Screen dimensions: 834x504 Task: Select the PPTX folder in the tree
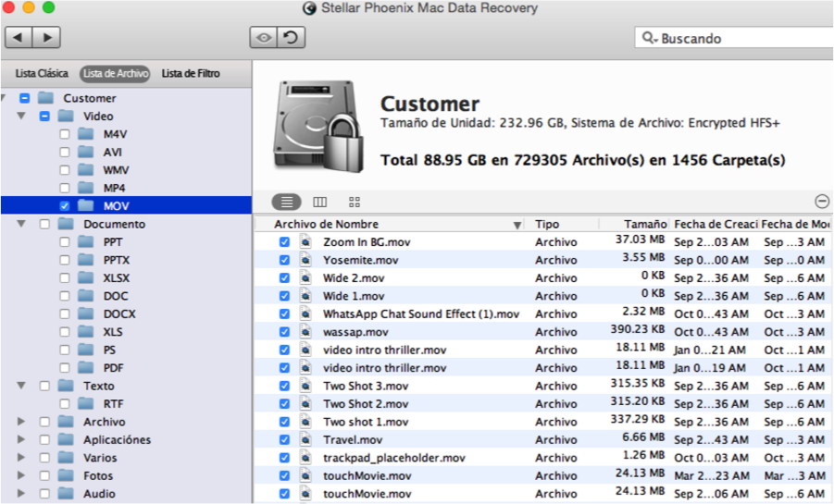(117, 260)
